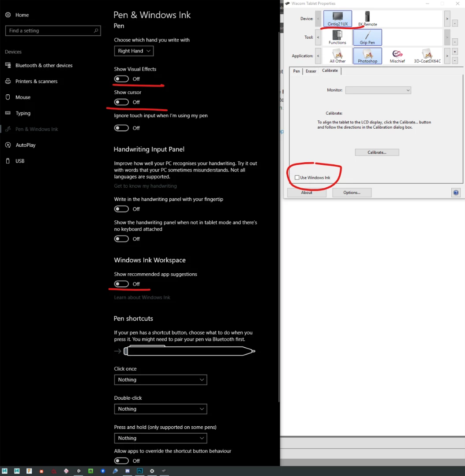Click the Settings page vertical scrollbar
This screenshot has height=476, width=465.
279,217
